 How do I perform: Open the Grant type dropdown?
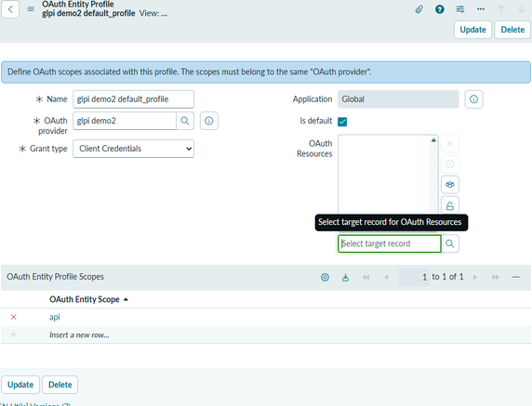pos(133,149)
